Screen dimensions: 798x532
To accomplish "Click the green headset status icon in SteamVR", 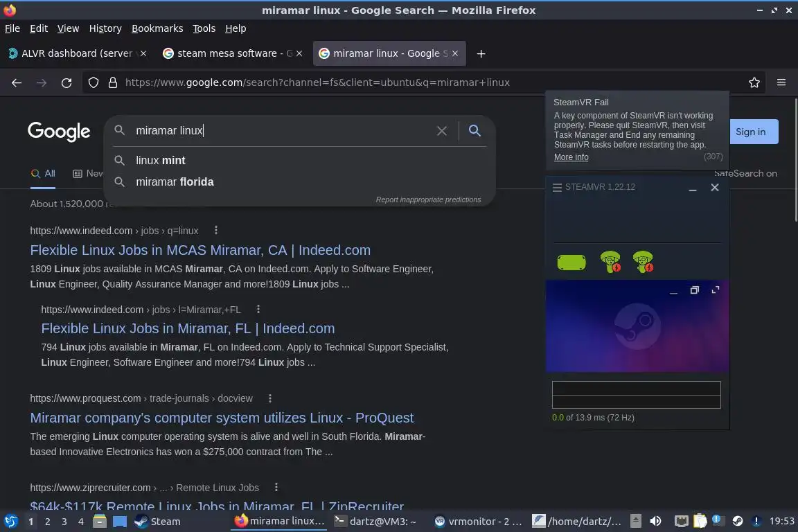I will click(571, 263).
